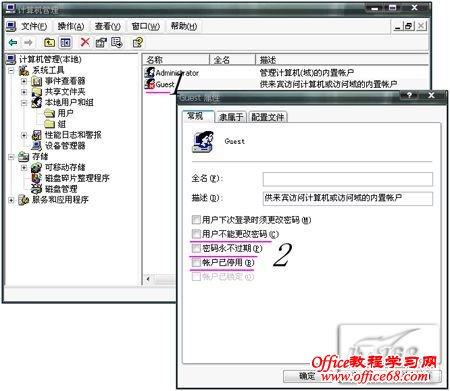
Task: Expand the 服务和应用程序 tree node
Action: coord(11,200)
